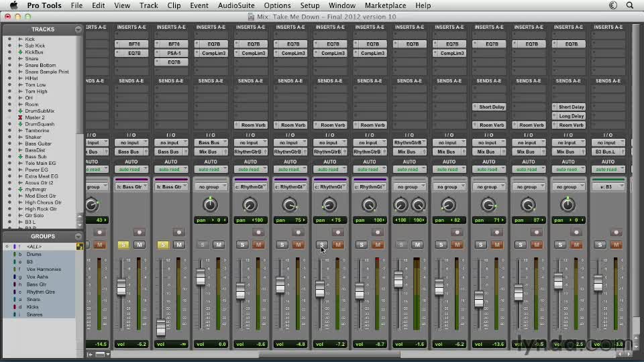The width and height of the screenshot is (644, 362).
Task: Click the circular status icon beside Spotlight
Action: click(612, 5)
